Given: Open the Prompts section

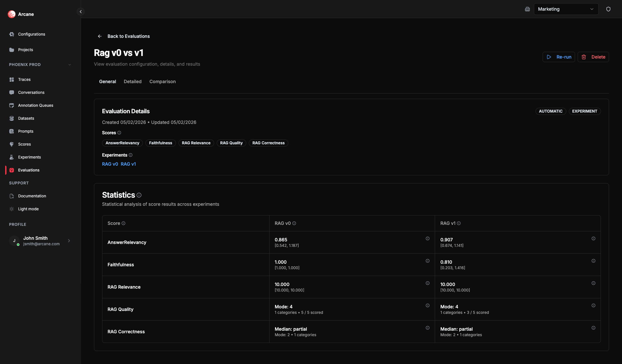Looking at the screenshot, I should 26,131.
